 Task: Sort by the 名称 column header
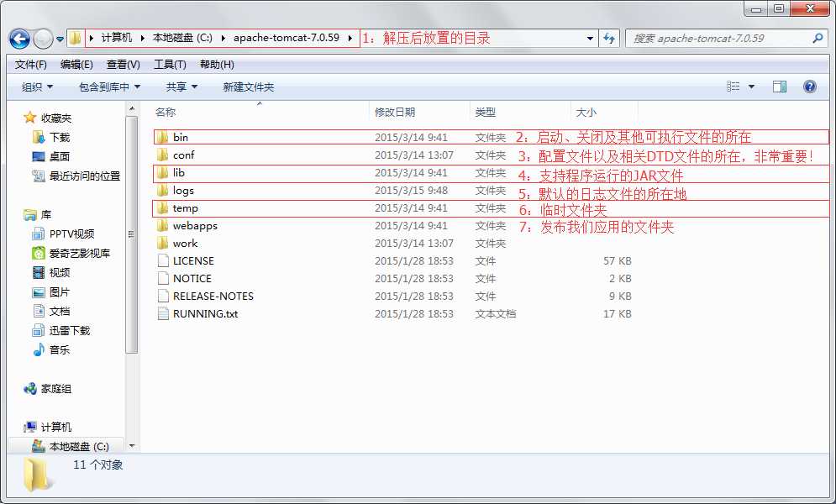tap(166, 112)
